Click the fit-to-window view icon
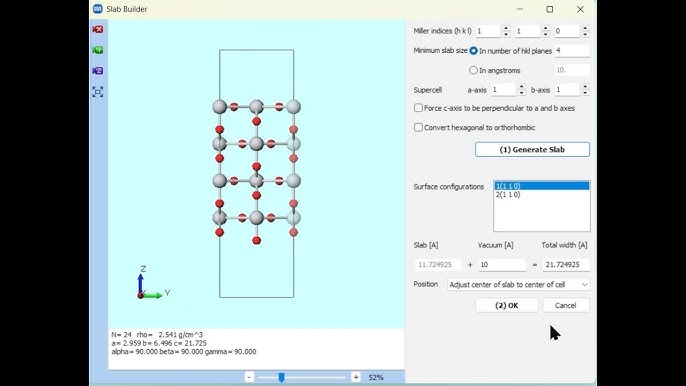The width and height of the screenshot is (686, 386). click(98, 91)
